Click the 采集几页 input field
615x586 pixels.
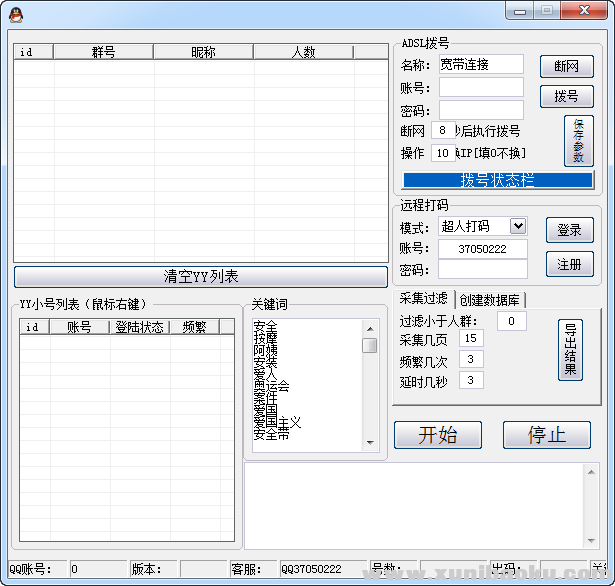point(471,339)
